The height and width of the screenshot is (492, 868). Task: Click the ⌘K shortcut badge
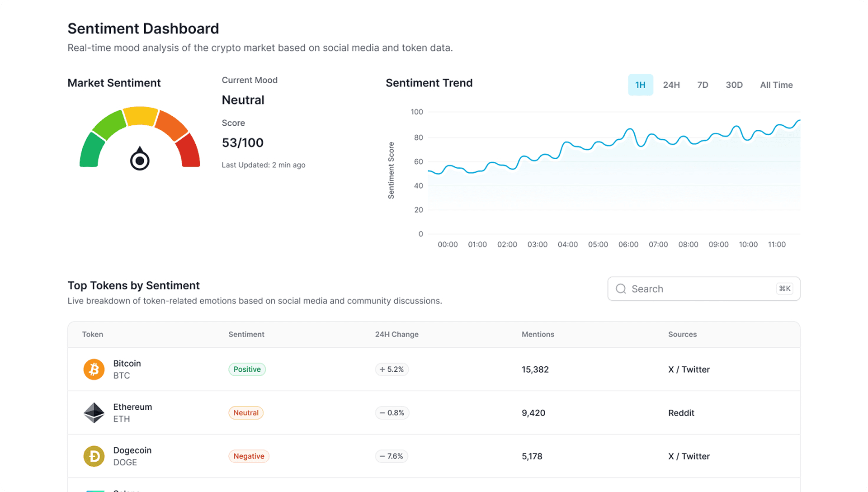[x=785, y=289]
